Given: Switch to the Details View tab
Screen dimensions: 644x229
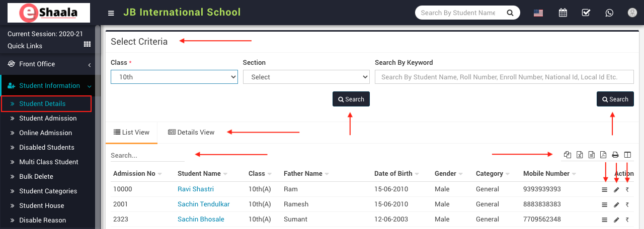Looking at the screenshot, I should (191, 133).
